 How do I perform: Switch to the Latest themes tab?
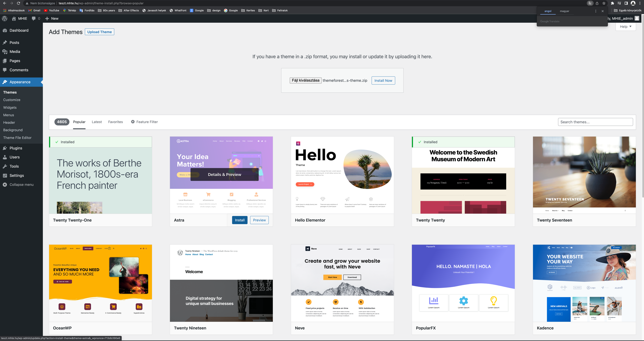(97, 122)
